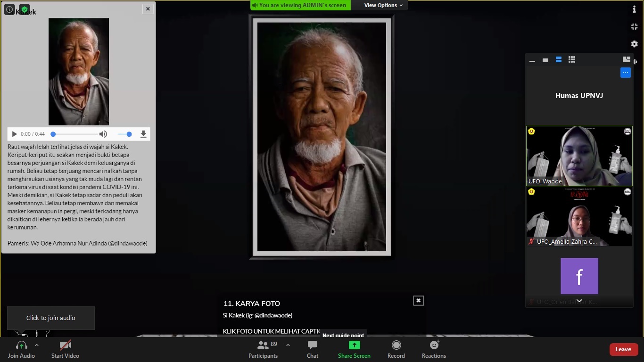This screenshot has height=362, width=644.
Task: Download the Kakek audio narration
Action: [143, 134]
